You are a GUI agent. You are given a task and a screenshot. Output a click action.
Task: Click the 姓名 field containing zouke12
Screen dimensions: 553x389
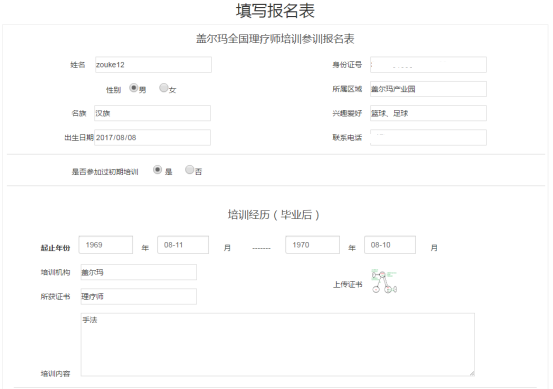click(153, 65)
